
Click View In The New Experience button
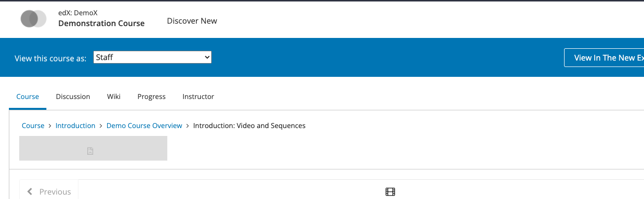(604, 58)
